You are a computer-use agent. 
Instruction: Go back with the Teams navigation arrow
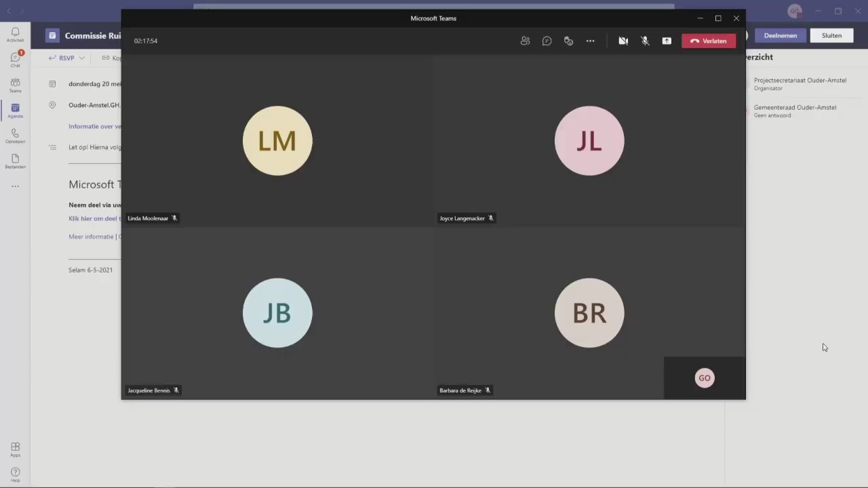9,11
